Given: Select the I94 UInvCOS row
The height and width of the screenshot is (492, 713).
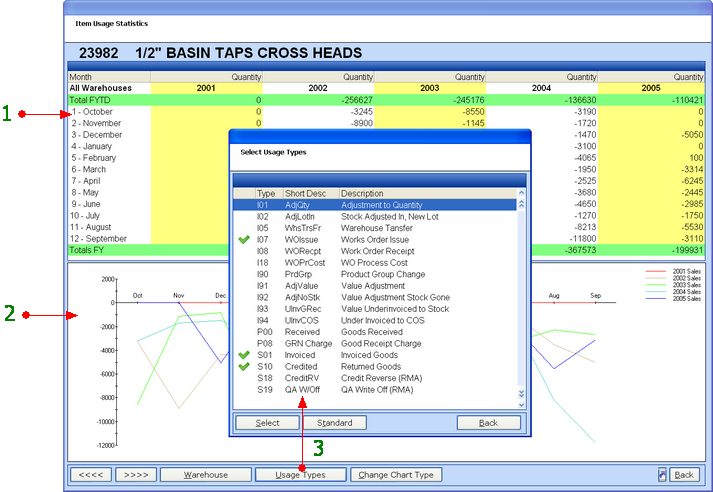Looking at the screenshot, I should tap(375, 321).
